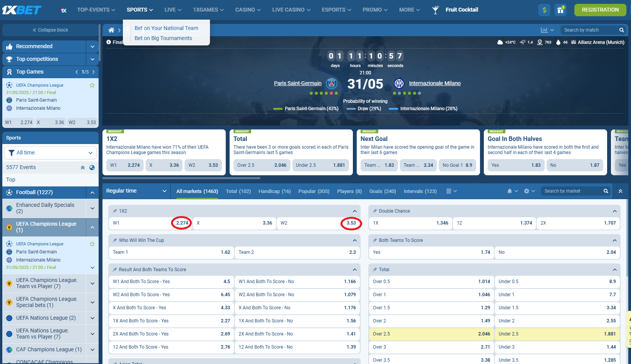Open the statistics chart icon
The width and height of the screenshot is (631, 364).
[544, 30]
